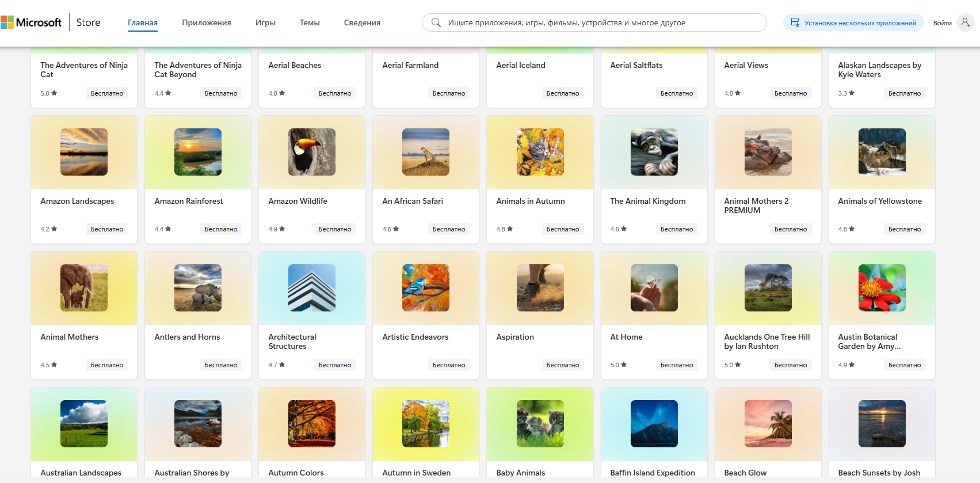Select the Baffin Island Expedition title
The width and height of the screenshot is (980, 483).
653,473
